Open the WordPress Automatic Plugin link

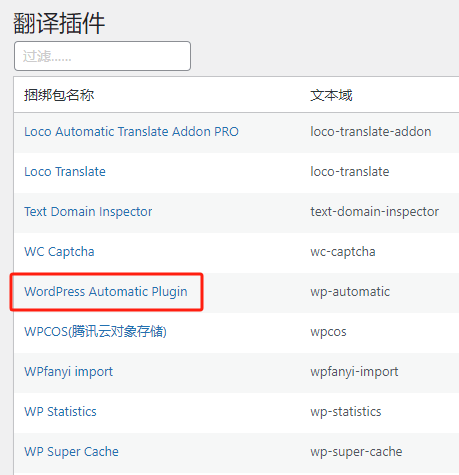pyautogui.click(x=106, y=292)
